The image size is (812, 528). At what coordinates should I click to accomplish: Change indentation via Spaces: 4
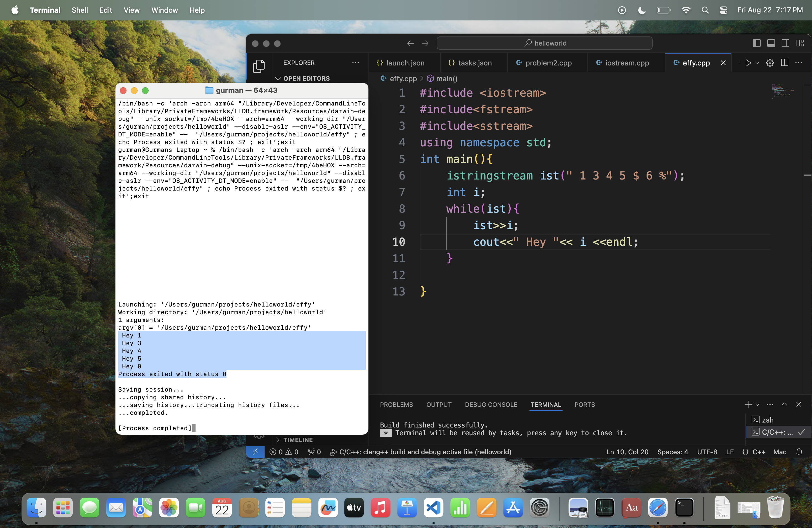tap(673, 452)
